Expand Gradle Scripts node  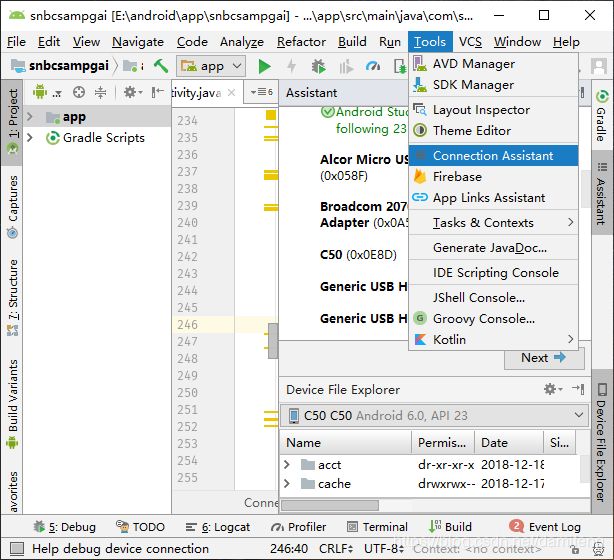pyautogui.click(x=30, y=138)
